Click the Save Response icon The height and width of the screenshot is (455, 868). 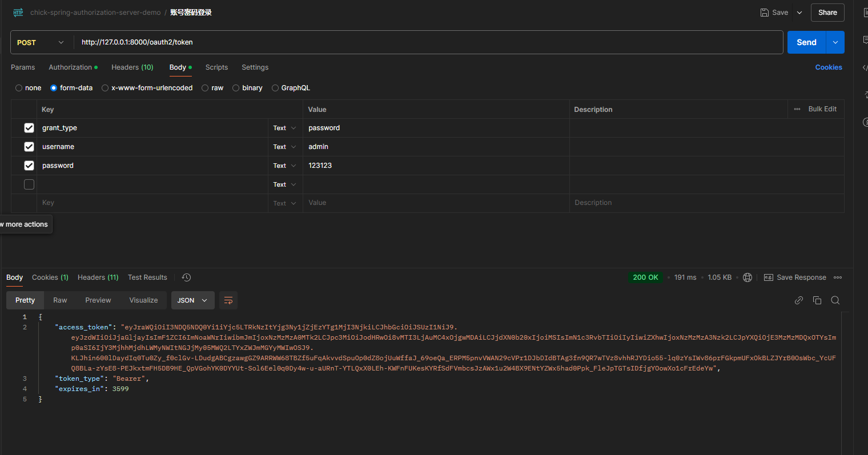(x=769, y=277)
